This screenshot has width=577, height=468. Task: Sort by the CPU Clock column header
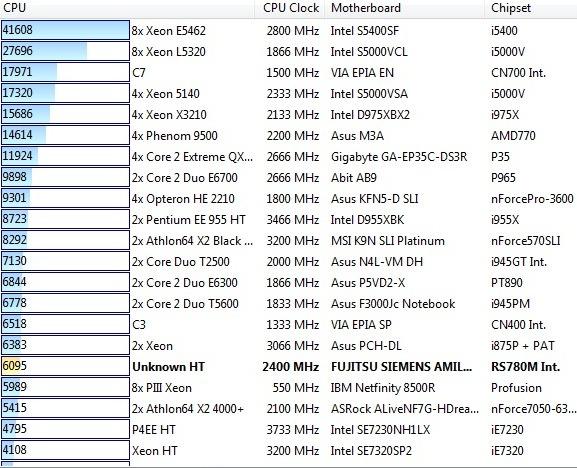click(x=290, y=8)
